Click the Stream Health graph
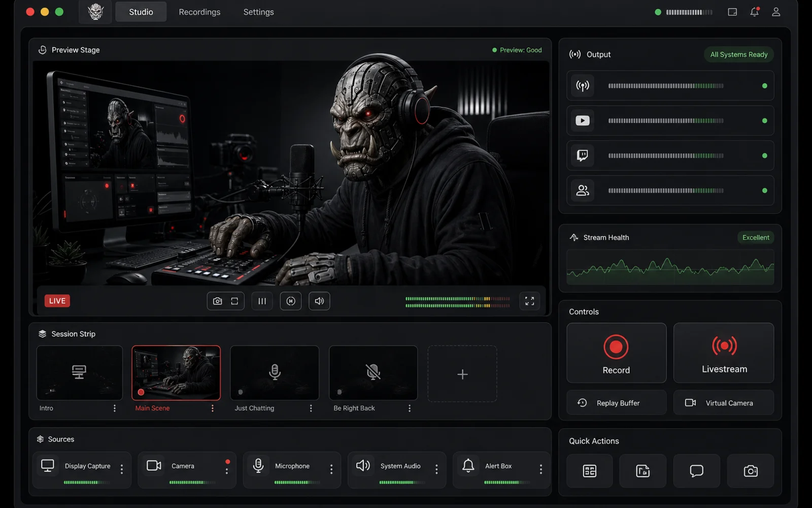This screenshot has height=508, width=812. click(x=670, y=268)
